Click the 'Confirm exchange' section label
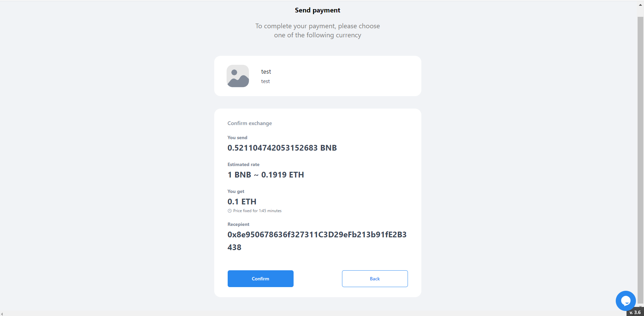Image resolution: width=644 pixels, height=316 pixels. pos(250,123)
